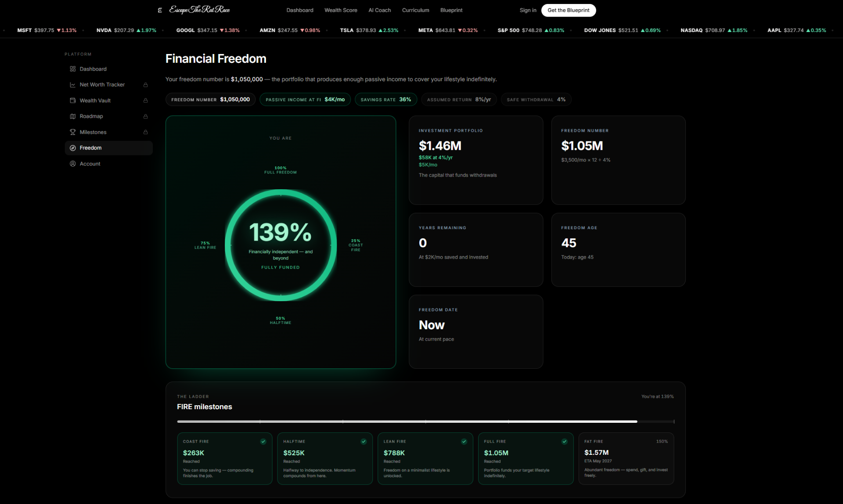The width and height of the screenshot is (843, 504).
Task: Click the Dashboard grid icon in sidebar
Action: click(x=73, y=69)
